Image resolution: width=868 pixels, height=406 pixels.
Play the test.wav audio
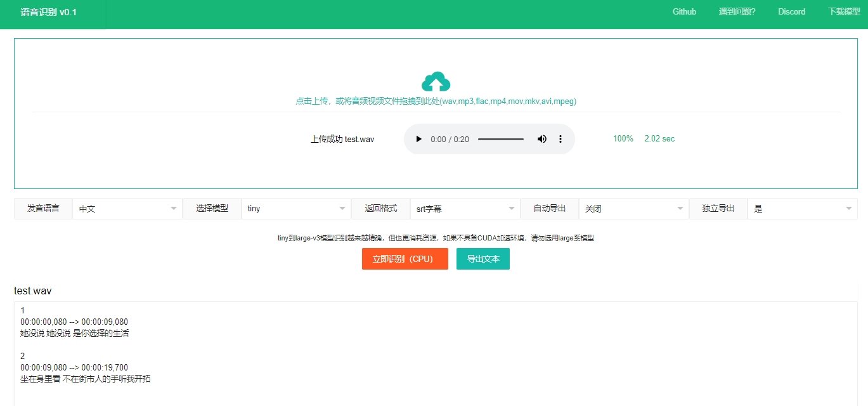pos(418,139)
